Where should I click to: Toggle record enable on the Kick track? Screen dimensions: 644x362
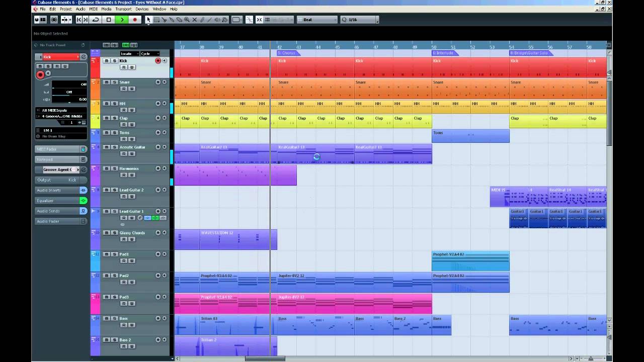click(x=158, y=61)
